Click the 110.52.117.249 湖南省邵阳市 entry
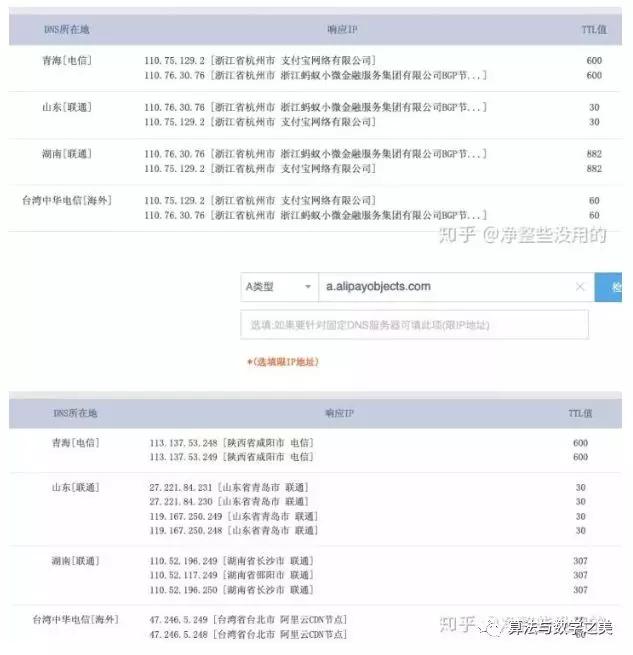The width and height of the screenshot is (633, 655). [231, 576]
